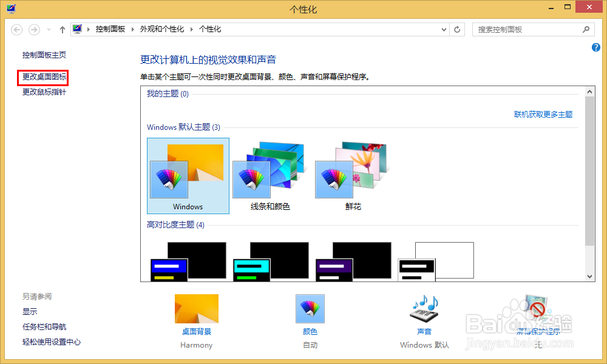Click 联机获取更多主题 link
The image size is (607, 364).
(x=543, y=115)
